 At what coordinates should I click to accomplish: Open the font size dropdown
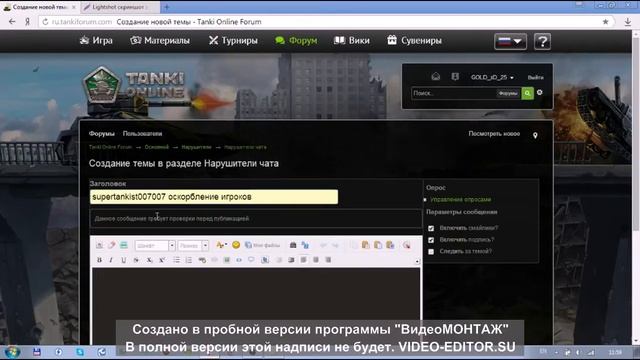point(193,245)
